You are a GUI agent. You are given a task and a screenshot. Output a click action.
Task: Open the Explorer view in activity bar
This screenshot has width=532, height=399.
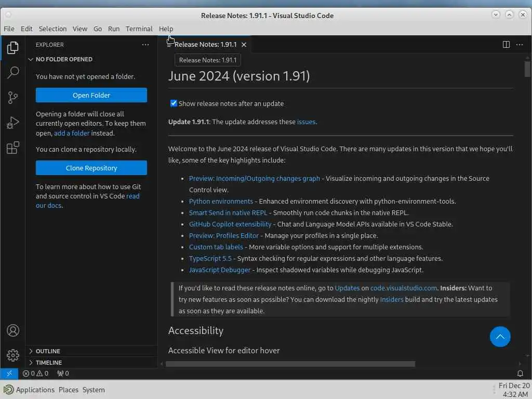pos(13,47)
